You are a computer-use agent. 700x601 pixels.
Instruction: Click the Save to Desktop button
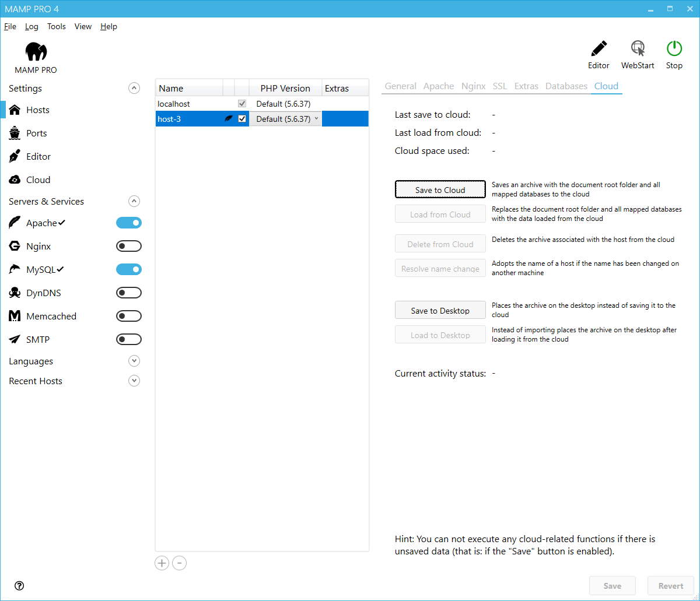440,311
